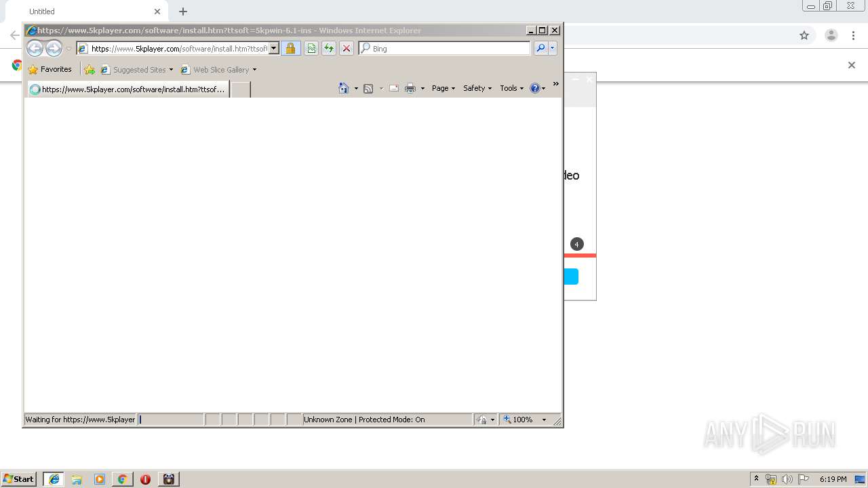Viewport: 868px width, 488px height.
Task: Open a new Chrome tab with plus
Action: [x=183, y=12]
